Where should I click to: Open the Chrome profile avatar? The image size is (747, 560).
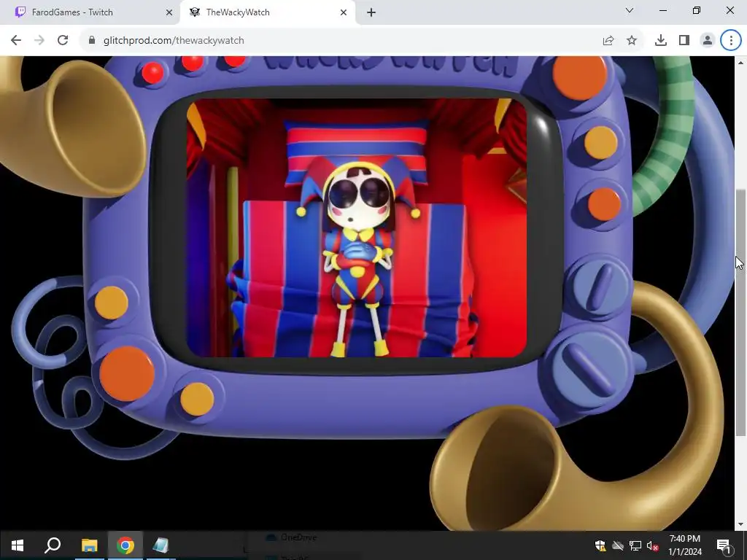pyautogui.click(x=708, y=41)
